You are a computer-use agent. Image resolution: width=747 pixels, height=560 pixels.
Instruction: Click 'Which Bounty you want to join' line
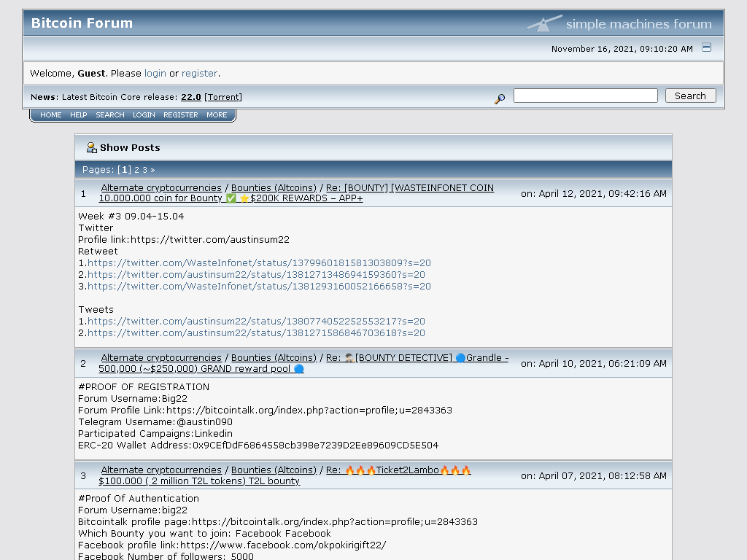pos(204,534)
